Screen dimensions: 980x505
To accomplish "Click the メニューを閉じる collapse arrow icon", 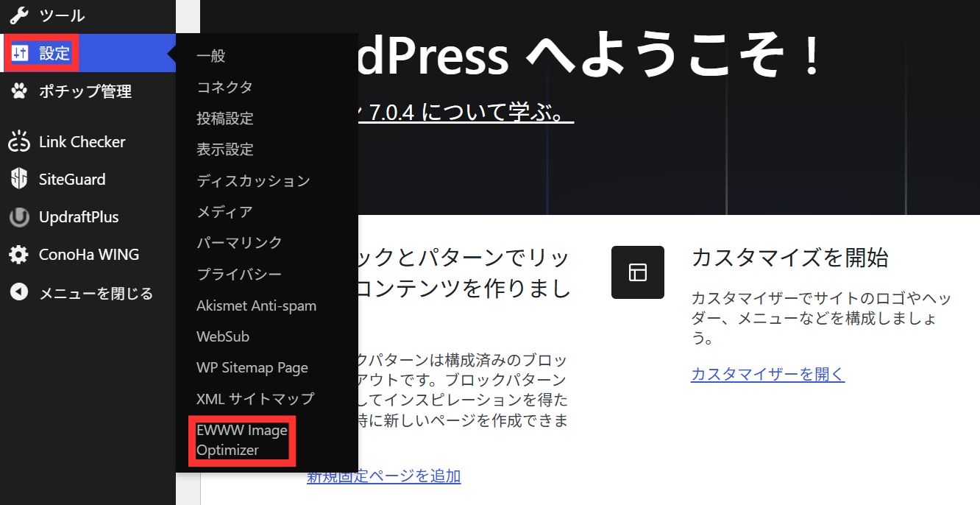I will click(19, 293).
